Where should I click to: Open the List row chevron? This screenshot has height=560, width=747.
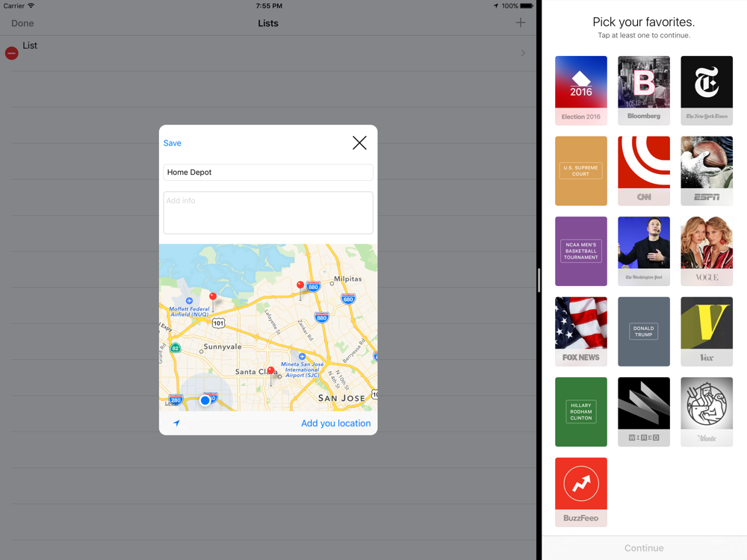[523, 53]
